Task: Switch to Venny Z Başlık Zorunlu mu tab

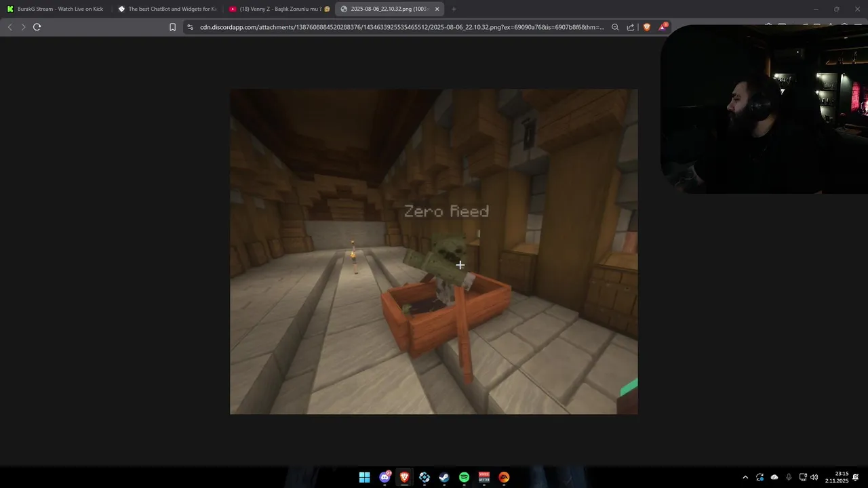Action: point(279,9)
